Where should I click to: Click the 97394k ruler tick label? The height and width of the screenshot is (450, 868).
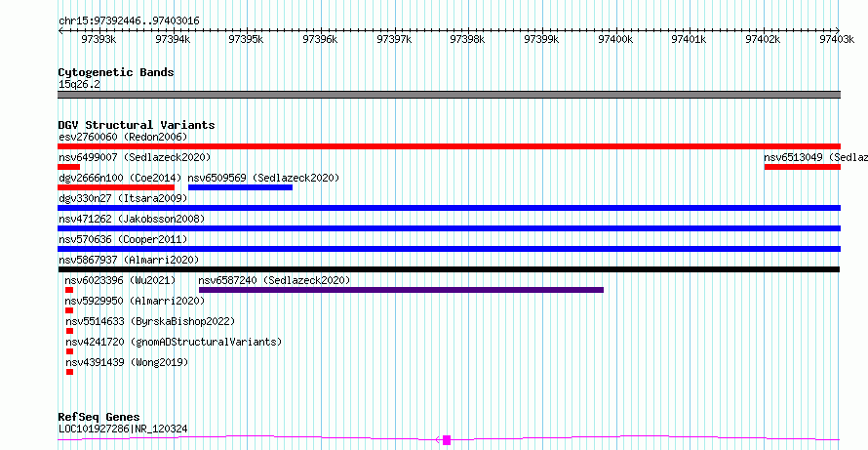(173, 39)
